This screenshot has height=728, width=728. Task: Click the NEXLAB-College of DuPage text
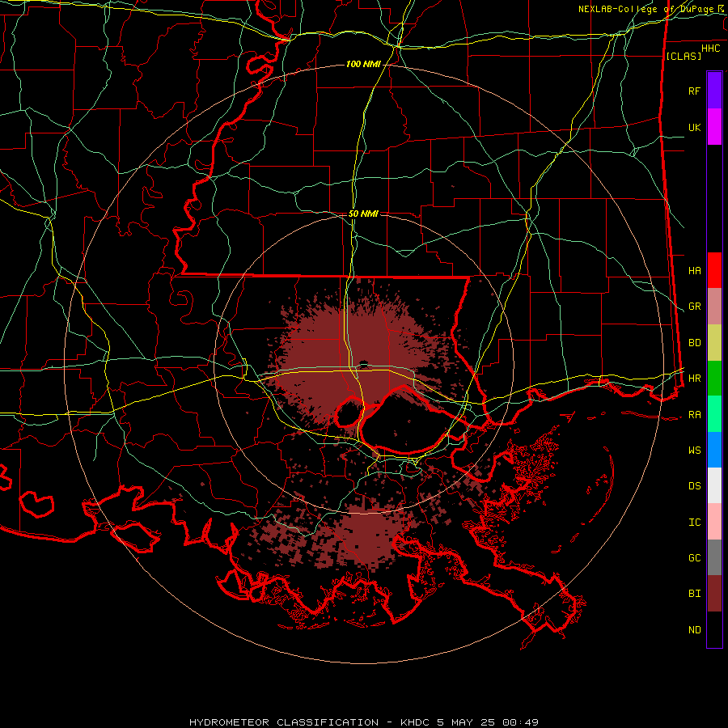pyautogui.click(x=645, y=9)
